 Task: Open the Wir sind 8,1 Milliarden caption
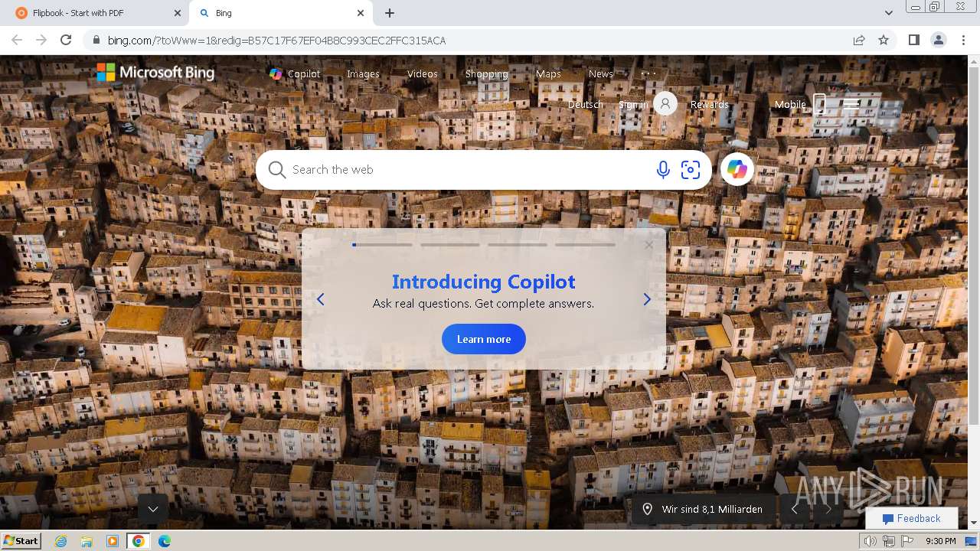click(712, 509)
